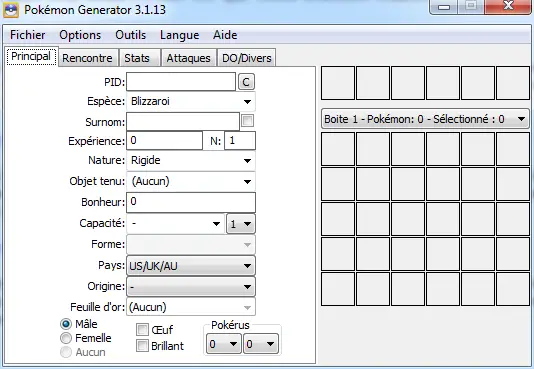Select the Principal tab
Screen dimensions: 534x369
pyautogui.click(x=31, y=56)
